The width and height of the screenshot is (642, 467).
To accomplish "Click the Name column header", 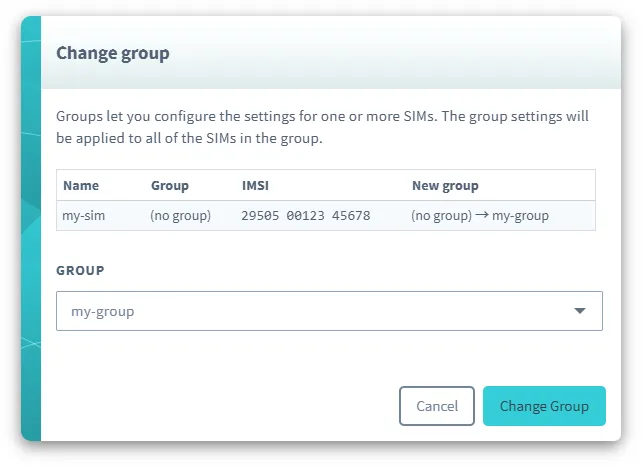I will pos(81,185).
